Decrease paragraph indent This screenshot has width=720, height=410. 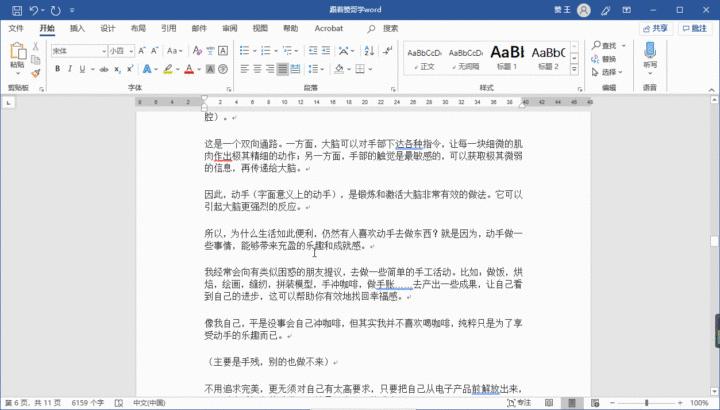(x=313, y=51)
